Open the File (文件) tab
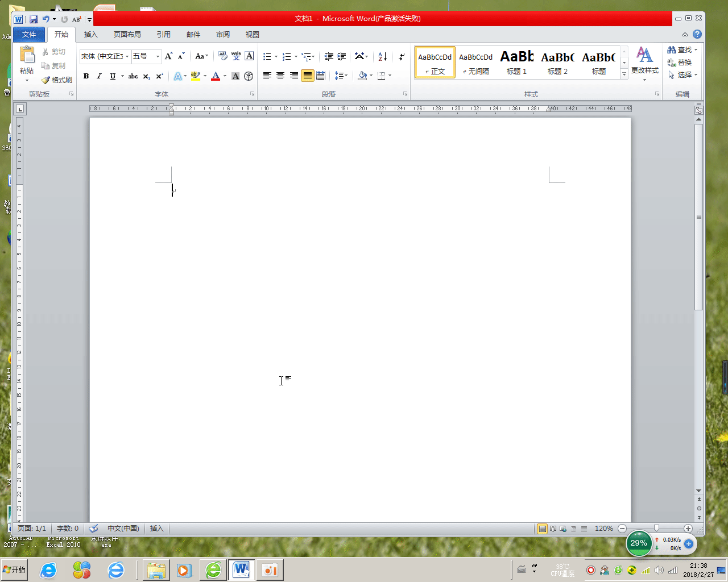Screen dimensions: 728x582 coord(29,35)
